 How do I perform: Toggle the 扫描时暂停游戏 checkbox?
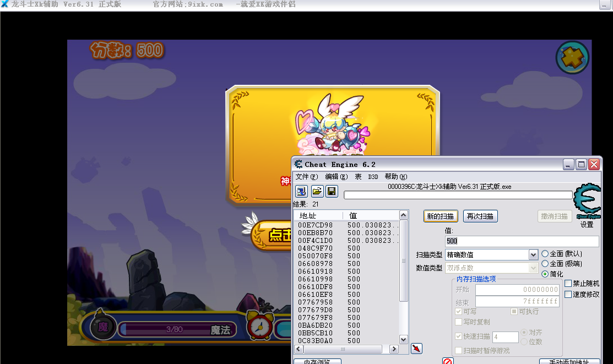(x=459, y=351)
